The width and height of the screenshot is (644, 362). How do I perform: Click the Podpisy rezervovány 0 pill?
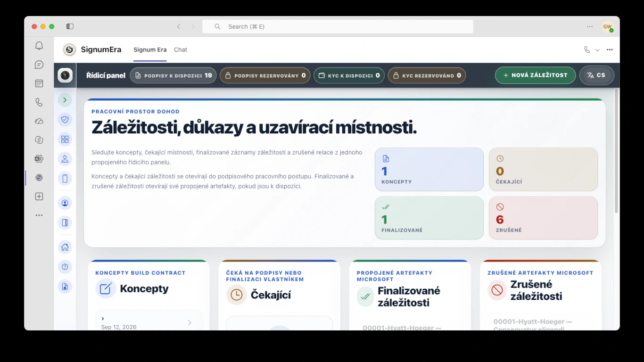pyautogui.click(x=265, y=75)
